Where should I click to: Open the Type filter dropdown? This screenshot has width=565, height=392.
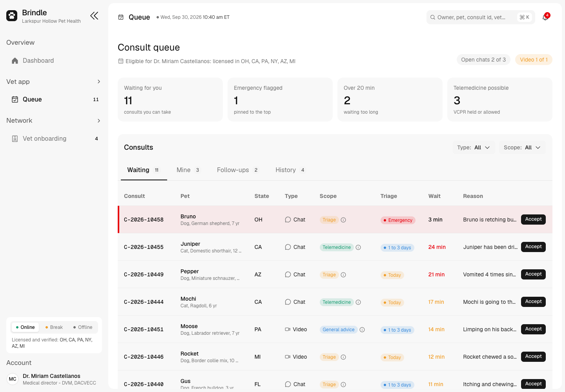click(x=474, y=147)
